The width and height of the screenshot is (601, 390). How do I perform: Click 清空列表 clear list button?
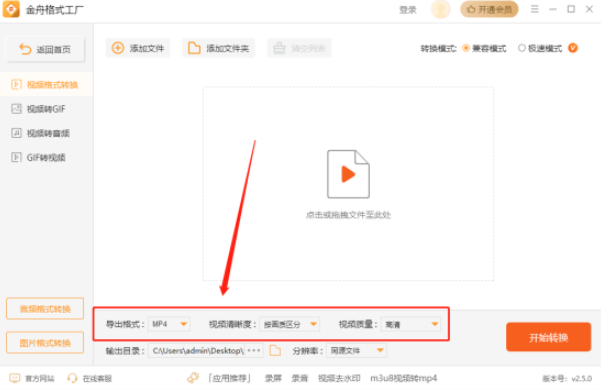(299, 48)
